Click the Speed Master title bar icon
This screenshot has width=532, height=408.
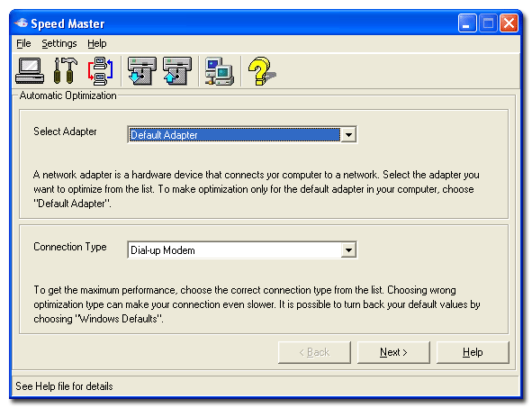(21, 23)
